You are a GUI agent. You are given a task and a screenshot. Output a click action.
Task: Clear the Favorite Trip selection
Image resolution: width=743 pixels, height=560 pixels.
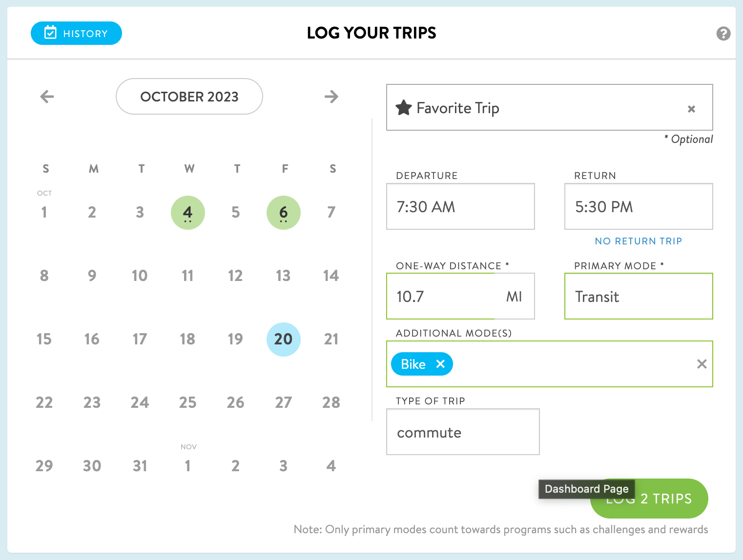pyautogui.click(x=691, y=109)
